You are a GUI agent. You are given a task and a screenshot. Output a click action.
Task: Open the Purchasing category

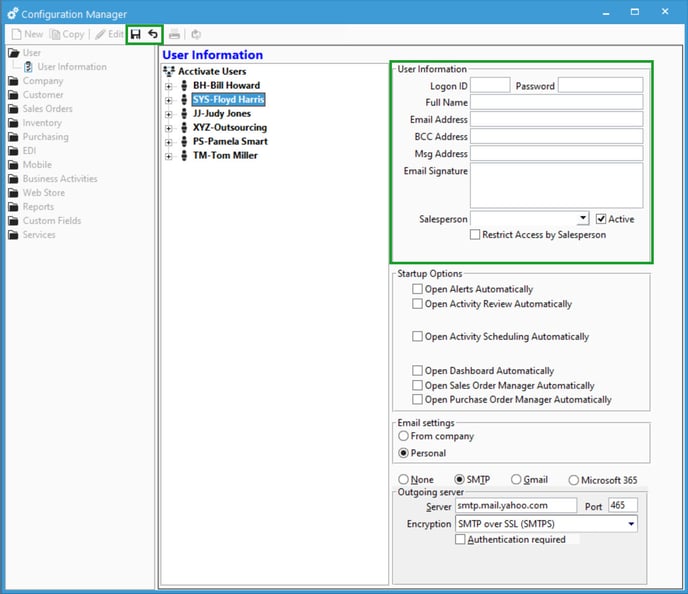[46, 137]
